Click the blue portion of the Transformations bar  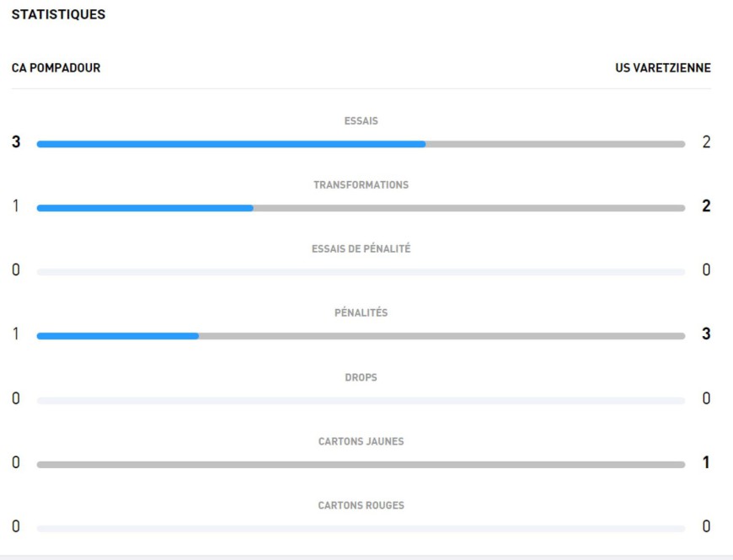(x=145, y=208)
